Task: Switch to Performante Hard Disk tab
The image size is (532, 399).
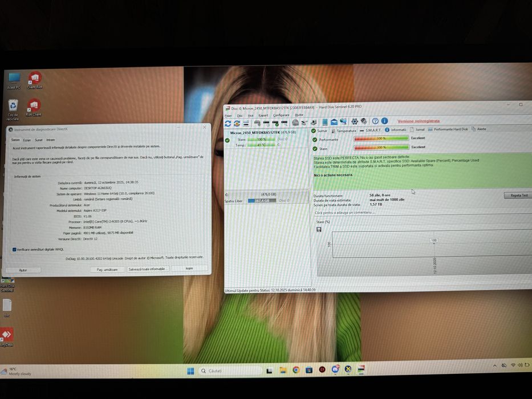Action: coord(448,129)
